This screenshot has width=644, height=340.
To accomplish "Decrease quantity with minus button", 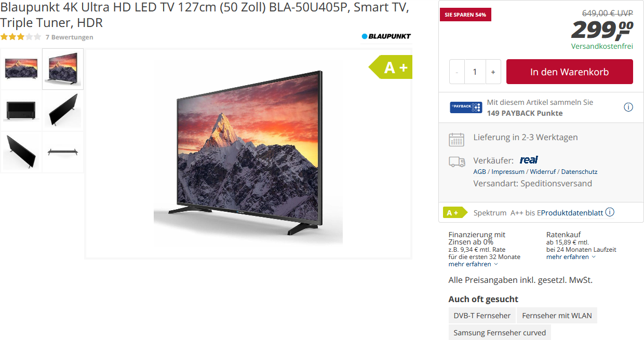I will point(457,72).
